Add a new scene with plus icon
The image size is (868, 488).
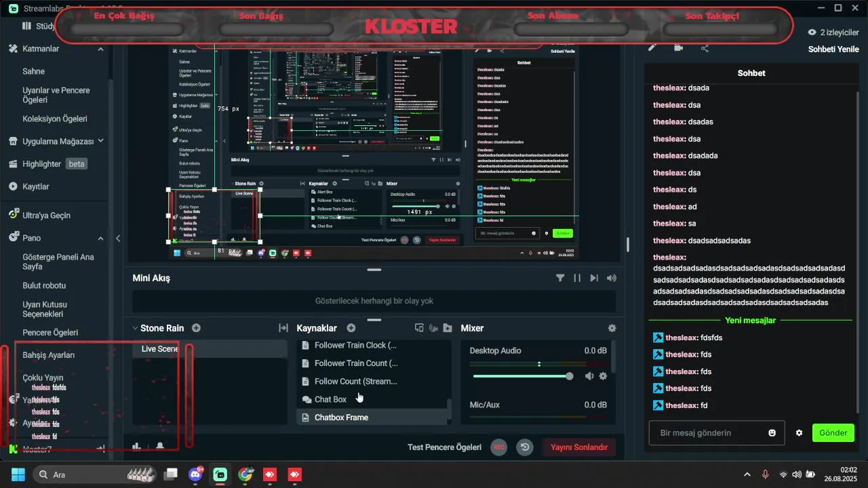point(196,328)
